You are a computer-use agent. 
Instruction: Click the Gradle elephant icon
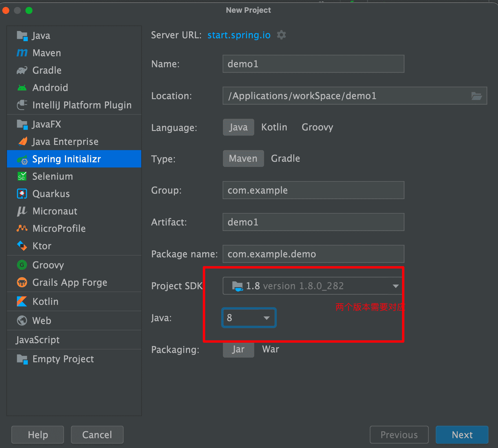[22, 70]
